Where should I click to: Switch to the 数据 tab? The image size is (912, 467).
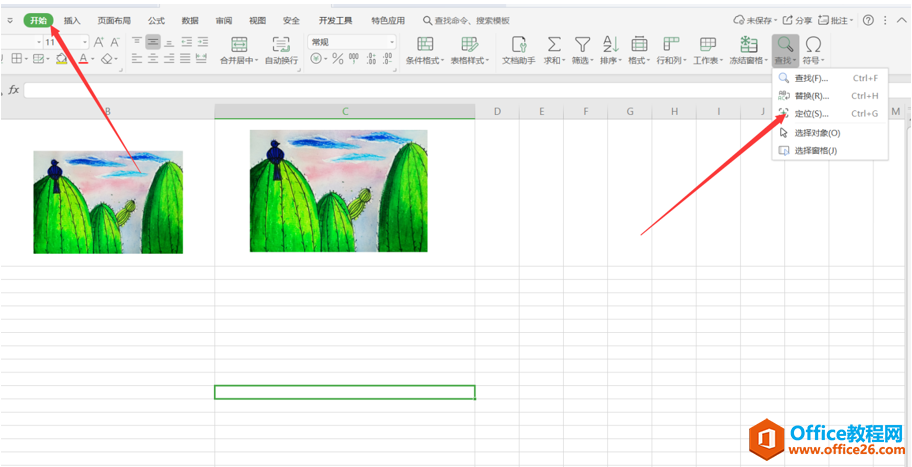pos(190,20)
